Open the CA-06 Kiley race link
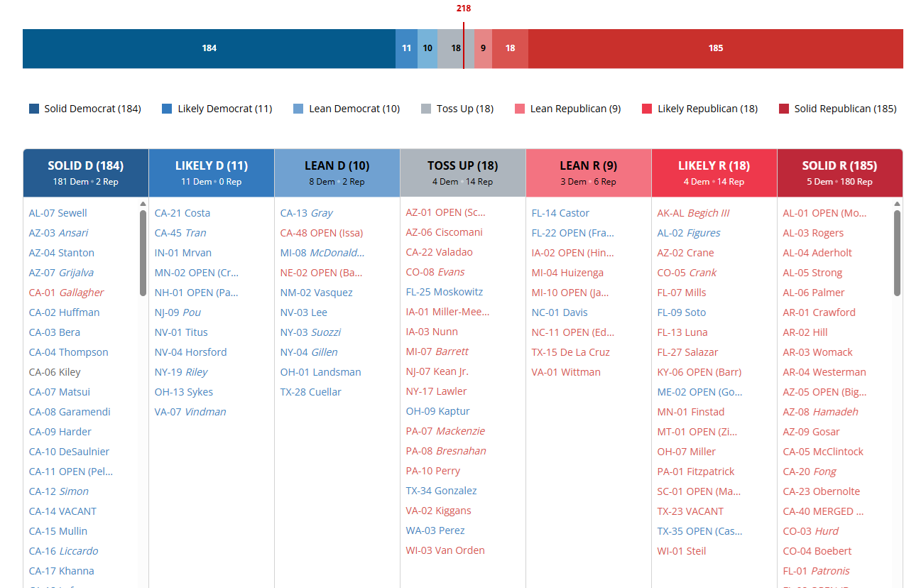 click(x=55, y=372)
